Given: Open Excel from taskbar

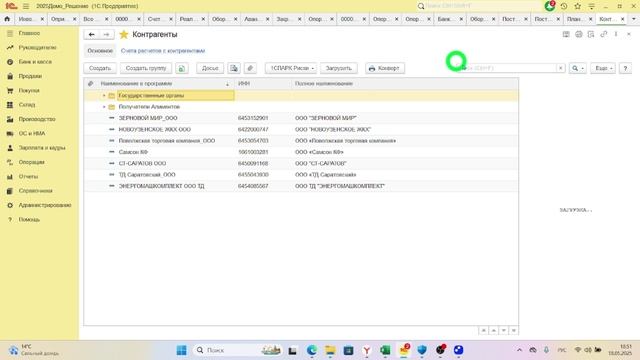Looking at the screenshot, I should coord(384,350).
